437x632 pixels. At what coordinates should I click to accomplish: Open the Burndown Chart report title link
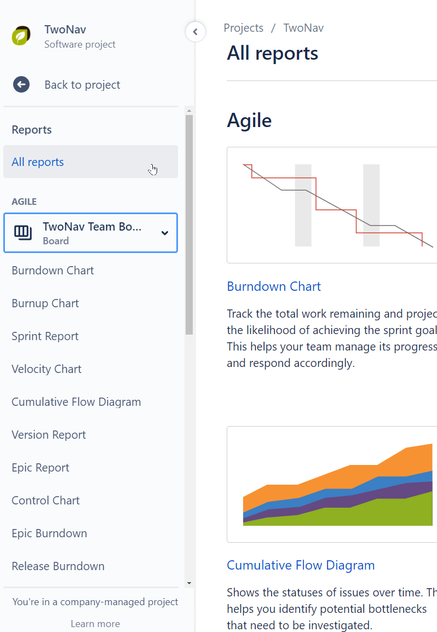pos(274,286)
